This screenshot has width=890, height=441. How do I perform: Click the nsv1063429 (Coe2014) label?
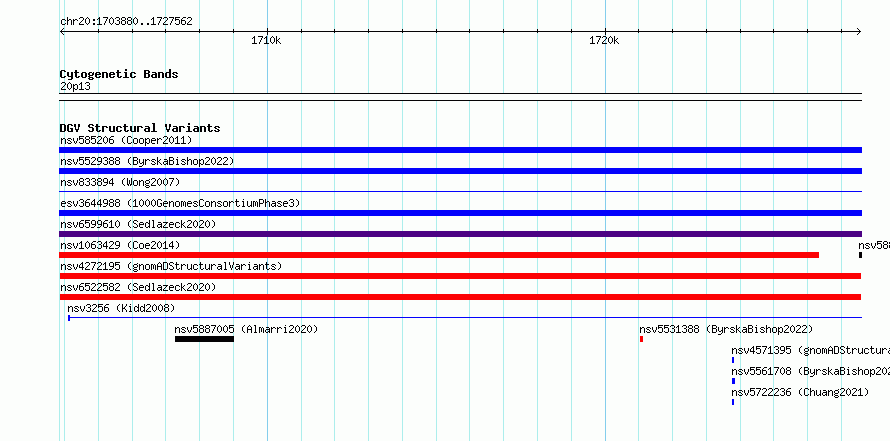[x=120, y=245]
